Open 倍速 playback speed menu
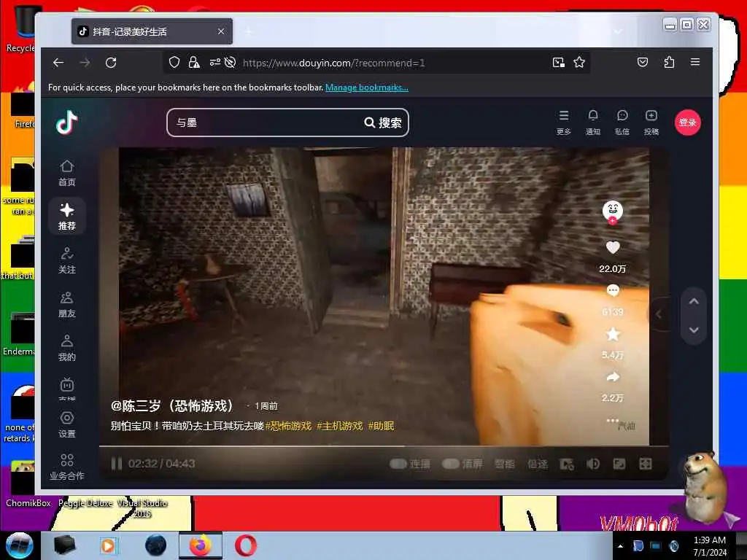Viewport: 747px width, 560px height. click(x=538, y=464)
